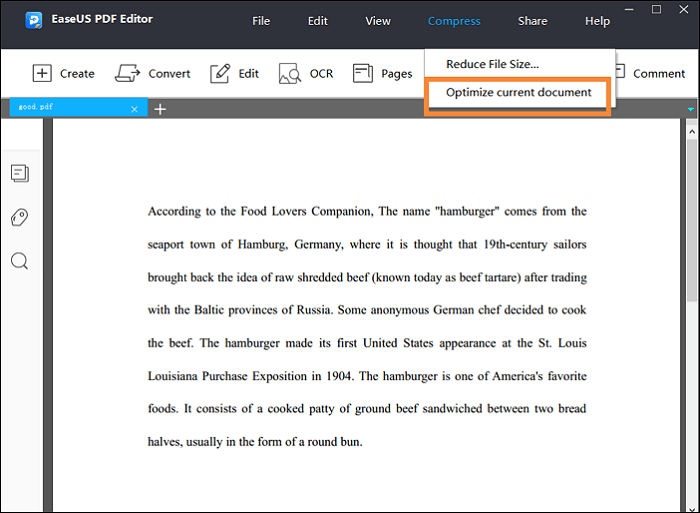Open the Edit menu in menu bar

pyautogui.click(x=317, y=21)
